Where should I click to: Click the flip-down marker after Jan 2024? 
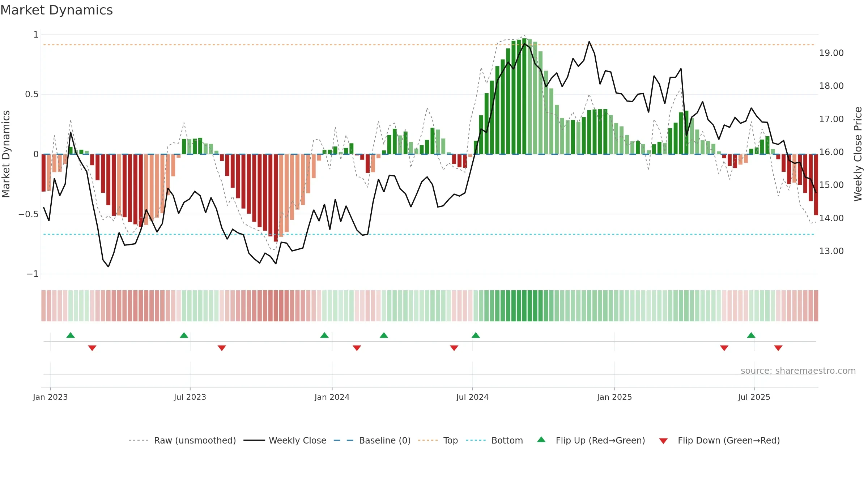tap(357, 348)
